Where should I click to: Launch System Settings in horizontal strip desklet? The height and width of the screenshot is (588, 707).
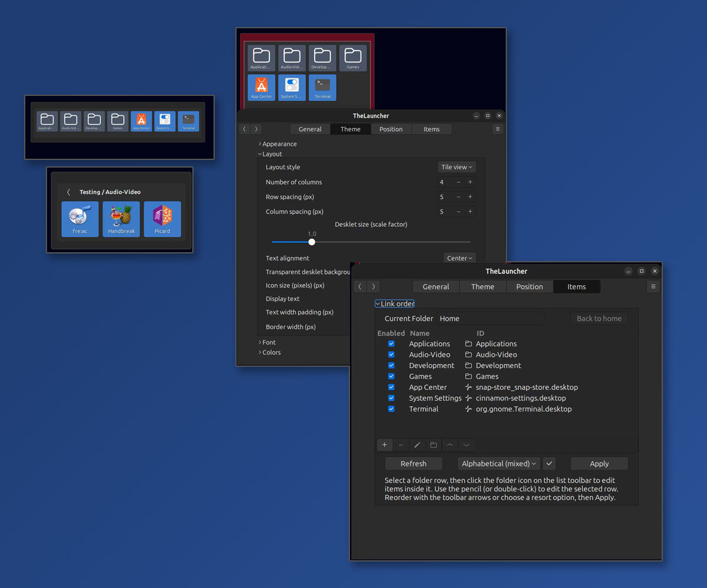tap(165, 121)
